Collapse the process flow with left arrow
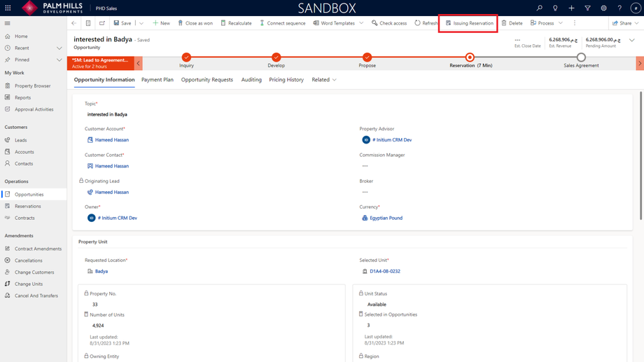Image resolution: width=644 pixels, height=362 pixels. click(139, 63)
